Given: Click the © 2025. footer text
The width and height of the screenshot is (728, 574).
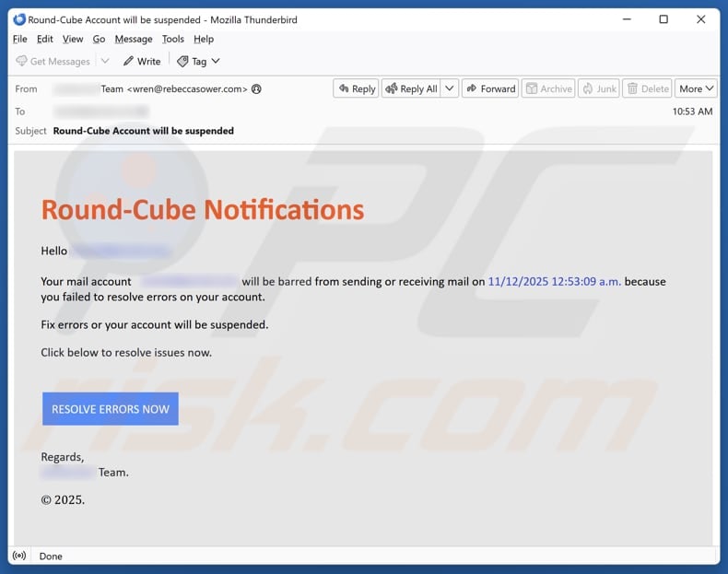Looking at the screenshot, I should coord(63,499).
